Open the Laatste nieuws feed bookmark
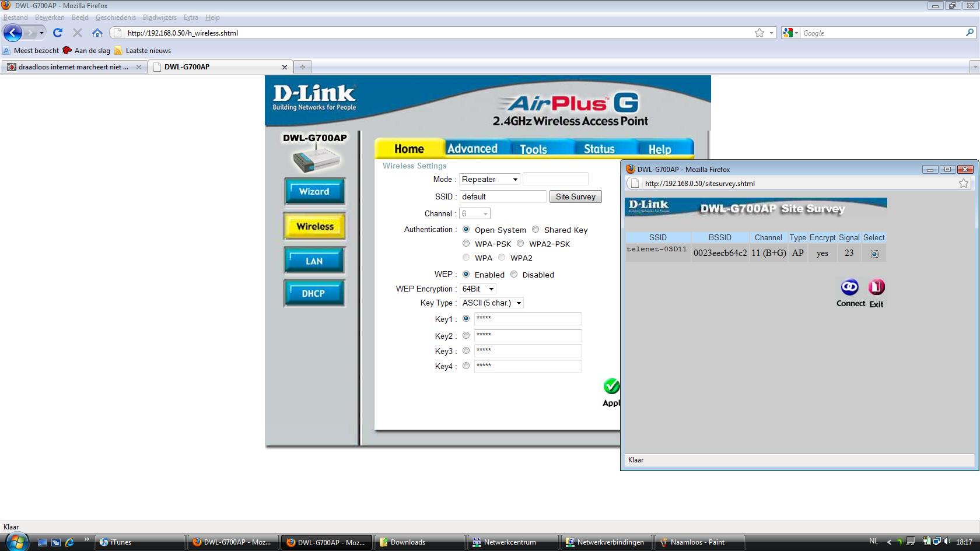980x551 pixels. coord(143,51)
